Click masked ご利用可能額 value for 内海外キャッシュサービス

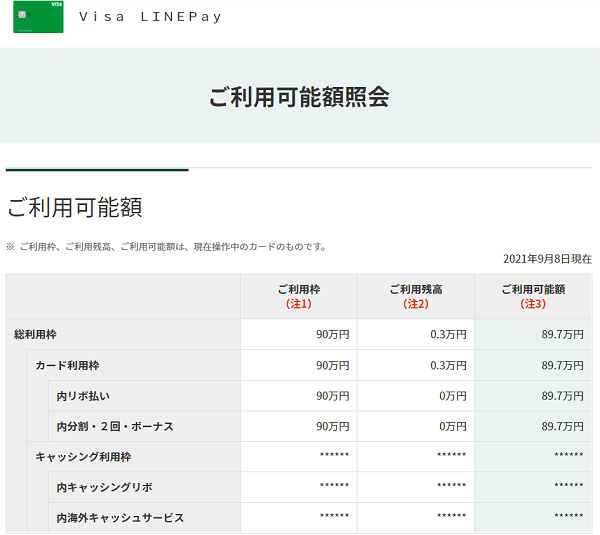coord(569,516)
